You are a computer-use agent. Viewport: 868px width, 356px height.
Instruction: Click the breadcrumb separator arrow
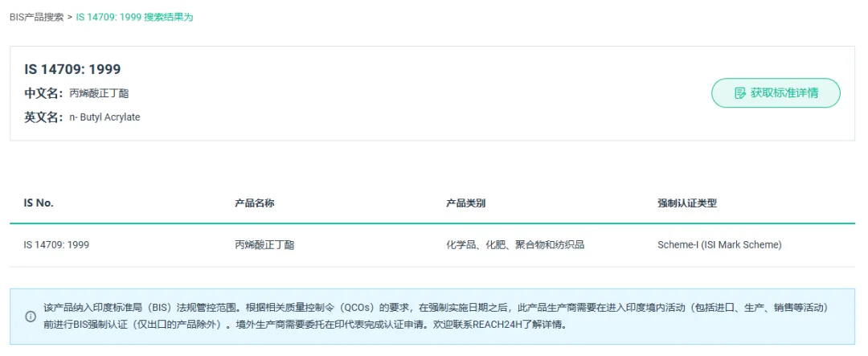(70, 17)
